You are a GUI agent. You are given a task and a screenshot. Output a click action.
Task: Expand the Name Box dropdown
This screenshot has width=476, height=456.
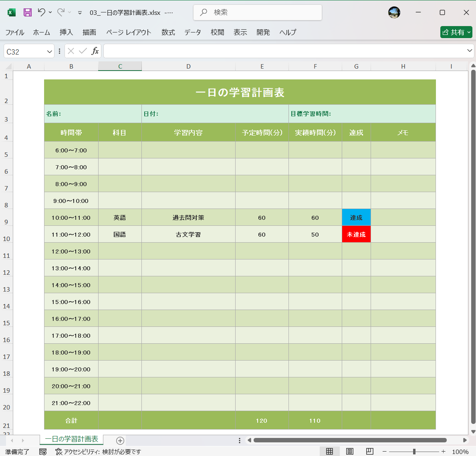tap(49, 51)
